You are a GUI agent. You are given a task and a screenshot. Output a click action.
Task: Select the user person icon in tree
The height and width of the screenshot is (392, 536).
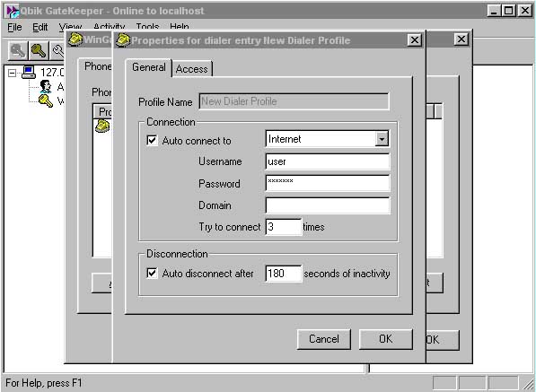[46, 87]
